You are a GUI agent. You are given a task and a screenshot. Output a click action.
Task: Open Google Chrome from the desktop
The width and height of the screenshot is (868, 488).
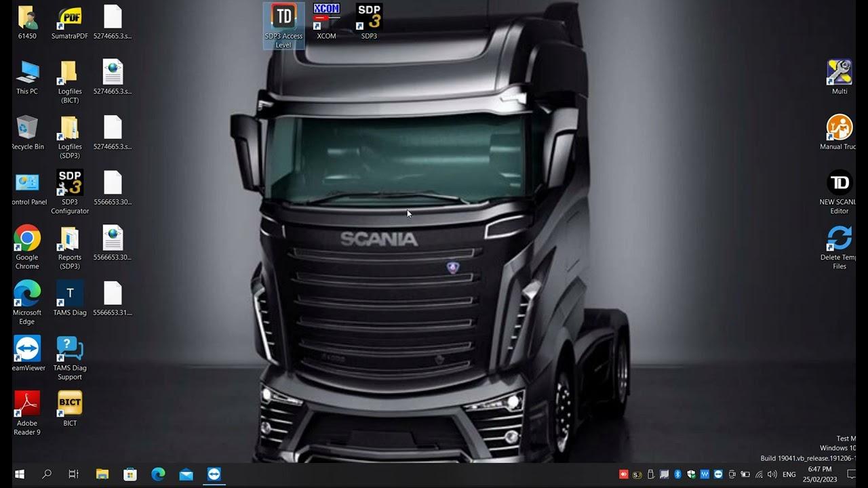[x=27, y=239]
